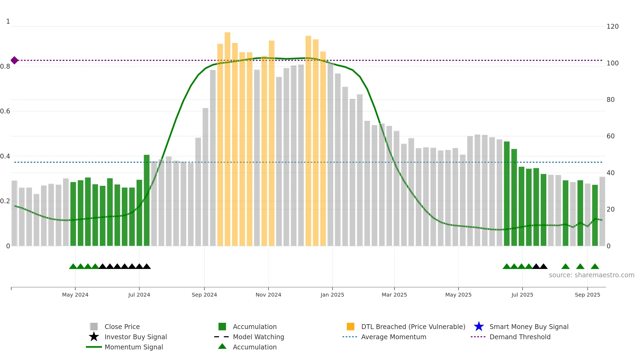Click the purple diamond Demand Threshold marker
Viewport: 644px width, 362px height.
(x=14, y=60)
